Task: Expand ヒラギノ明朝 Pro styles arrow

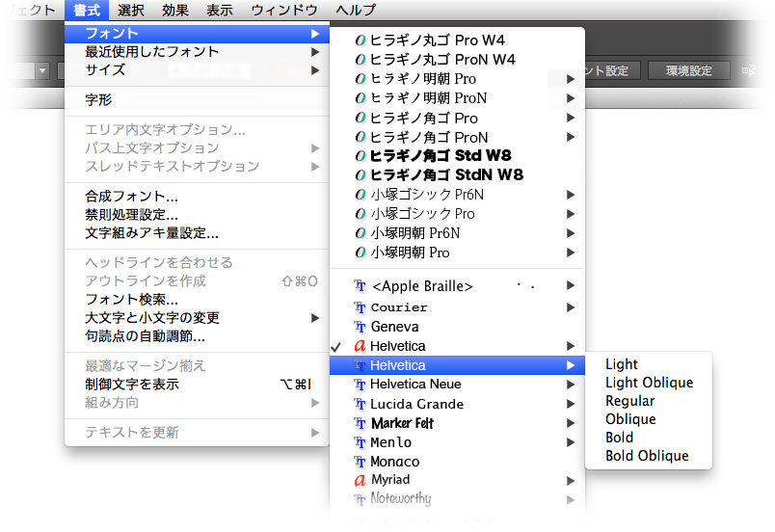Action: pos(571,78)
